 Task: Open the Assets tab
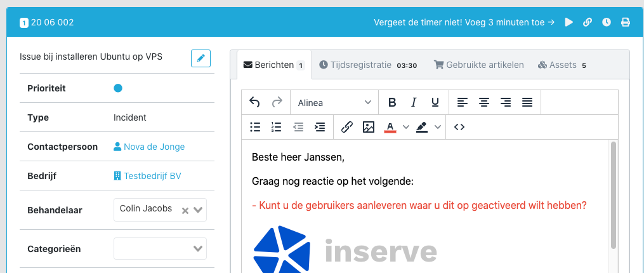pos(562,65)
